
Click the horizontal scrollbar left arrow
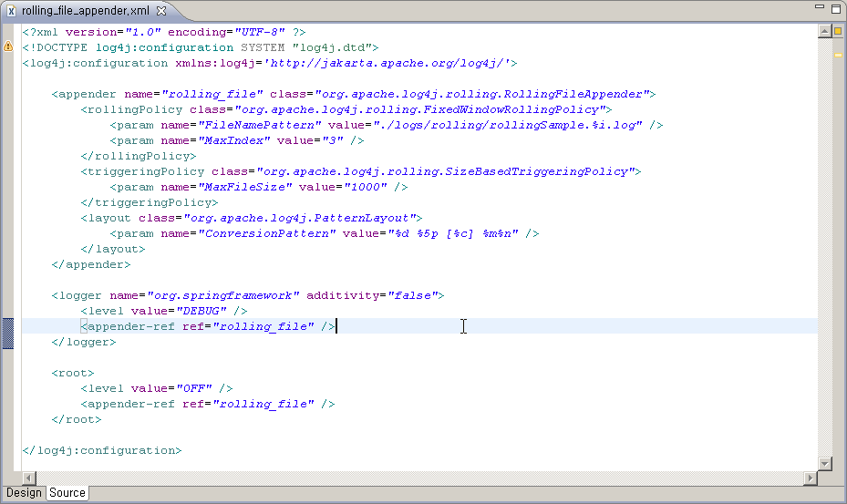pyautogui.click(x=29, y=478)
